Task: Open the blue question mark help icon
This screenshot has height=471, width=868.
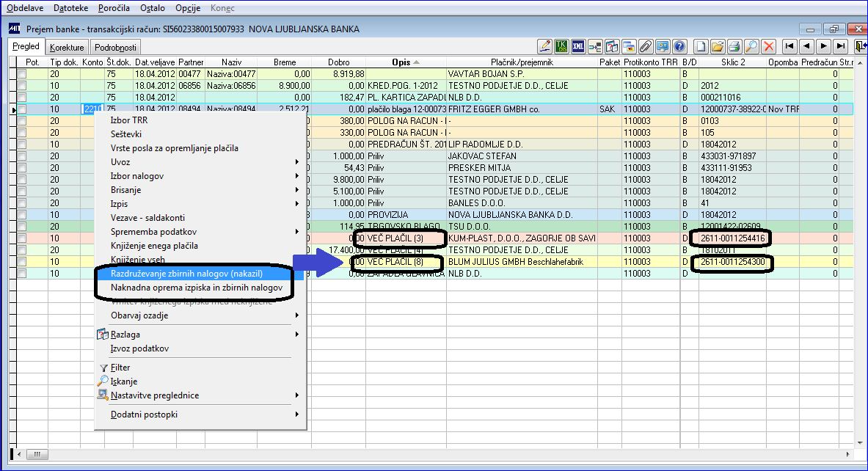Action: (679, 46)
